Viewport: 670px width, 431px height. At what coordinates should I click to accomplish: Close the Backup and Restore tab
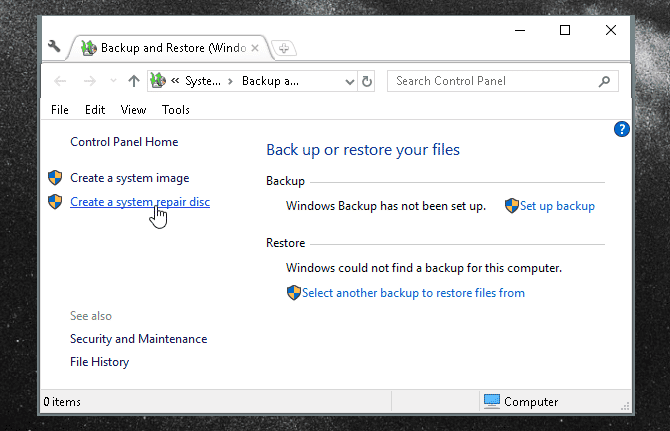tap(255, 48)
